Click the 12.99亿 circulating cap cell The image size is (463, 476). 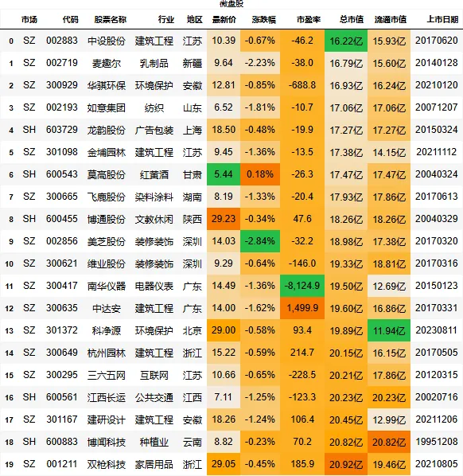(389, 419)
